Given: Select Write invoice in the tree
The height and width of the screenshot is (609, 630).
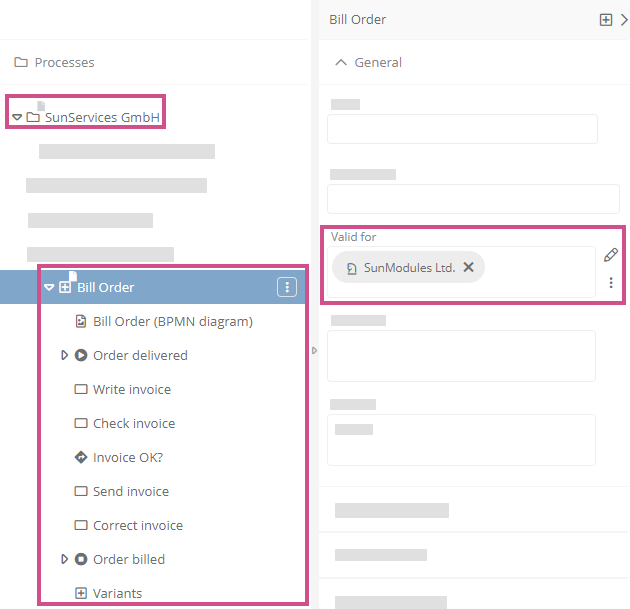Looking at the screenshot, I should (131, 389).
